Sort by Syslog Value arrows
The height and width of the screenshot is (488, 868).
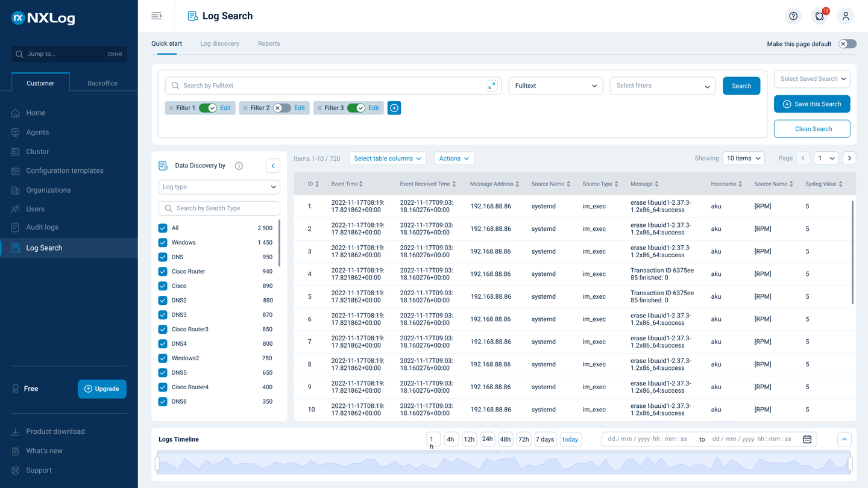[840, 184]
